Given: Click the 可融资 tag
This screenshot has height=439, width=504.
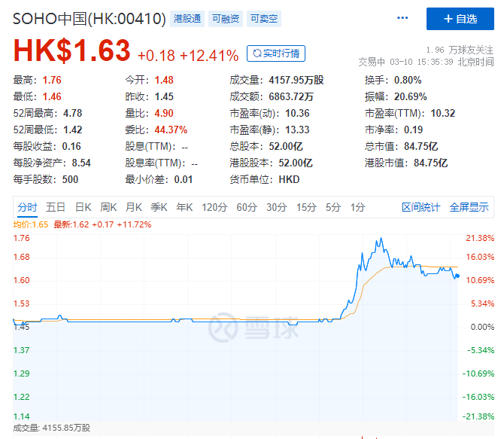Looking at the screenshot, I should pyautogui.click(x=225, y=18).
